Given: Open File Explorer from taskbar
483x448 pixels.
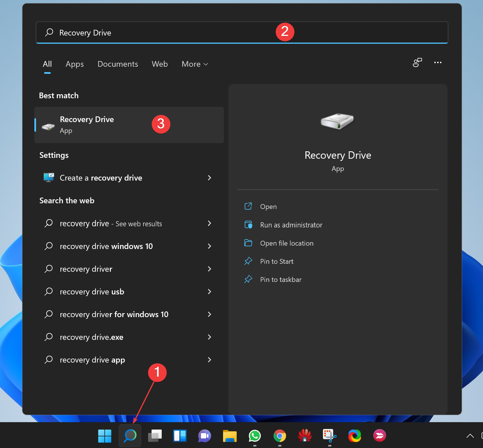Looking at the screenshot, I should 230,436.
